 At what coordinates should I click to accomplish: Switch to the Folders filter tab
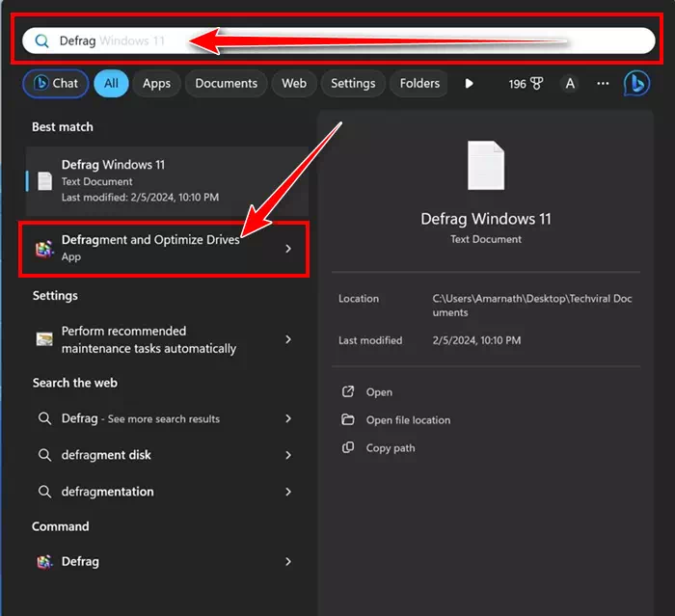[x=419, y=83]
